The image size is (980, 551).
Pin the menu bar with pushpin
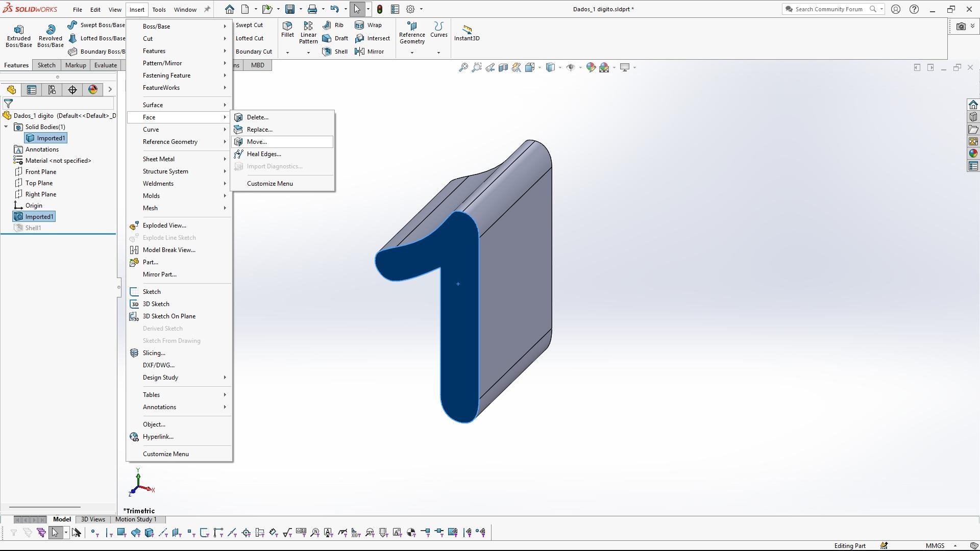click(x=207, y=9)
